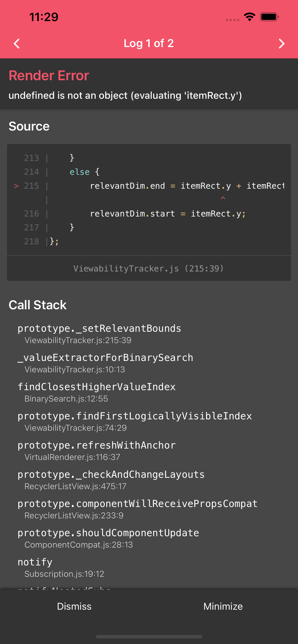
Task: Open the ViewabilityTracker.js source location link
Action: click(149, 268)
